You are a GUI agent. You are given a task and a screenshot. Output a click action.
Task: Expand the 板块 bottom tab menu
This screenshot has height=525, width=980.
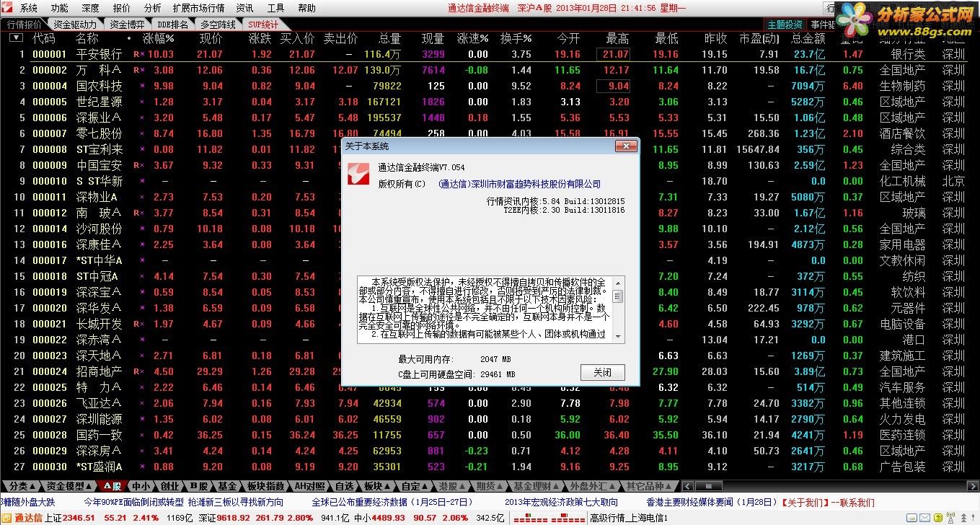(x=376, y=486)
